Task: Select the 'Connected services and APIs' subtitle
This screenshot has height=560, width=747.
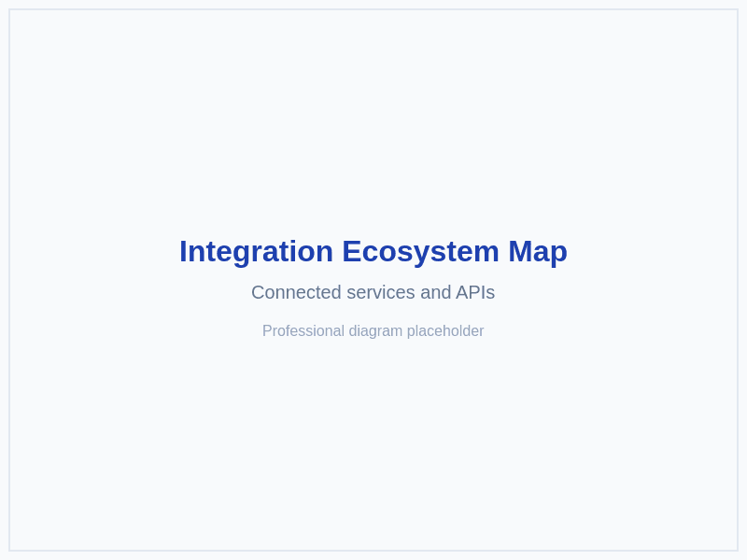Action: [373, 292]
